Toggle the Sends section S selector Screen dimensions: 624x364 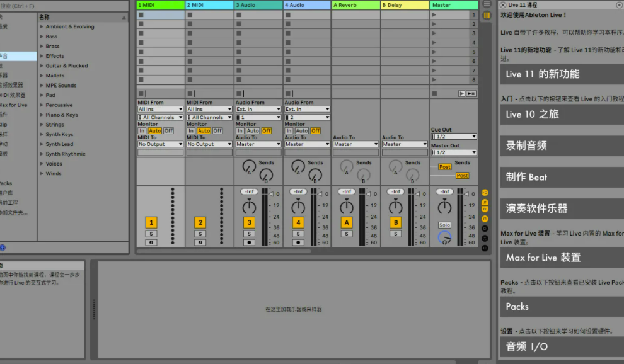click(x=485, y=202)
